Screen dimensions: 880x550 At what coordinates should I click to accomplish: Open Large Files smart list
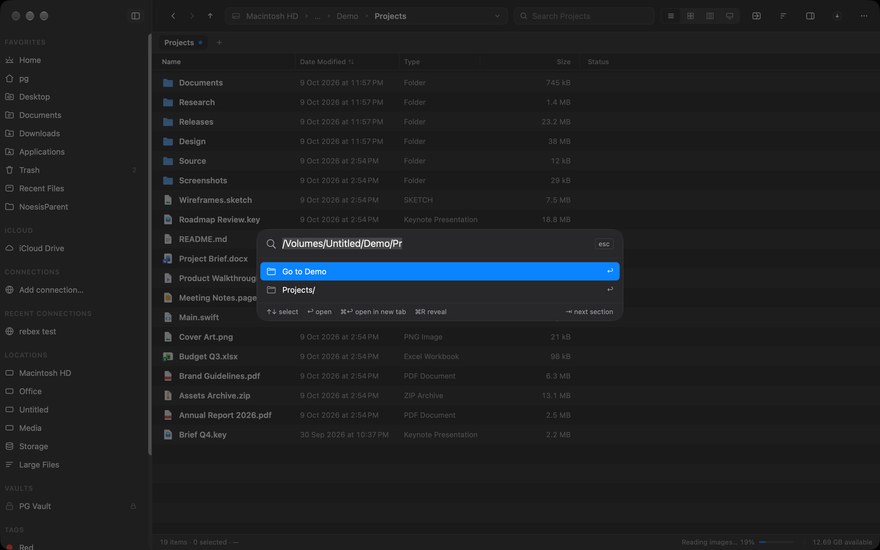[x=39, y=465]
